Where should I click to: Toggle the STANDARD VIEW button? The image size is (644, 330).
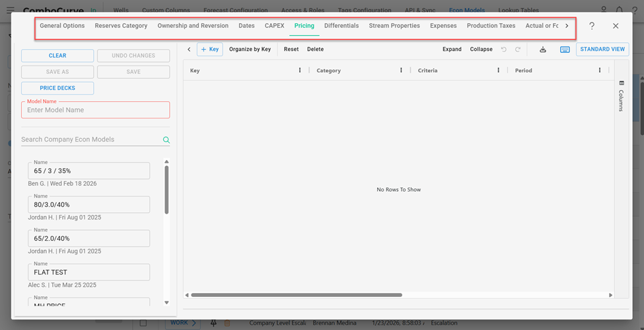pyautogui.click(x=602, y=50)
